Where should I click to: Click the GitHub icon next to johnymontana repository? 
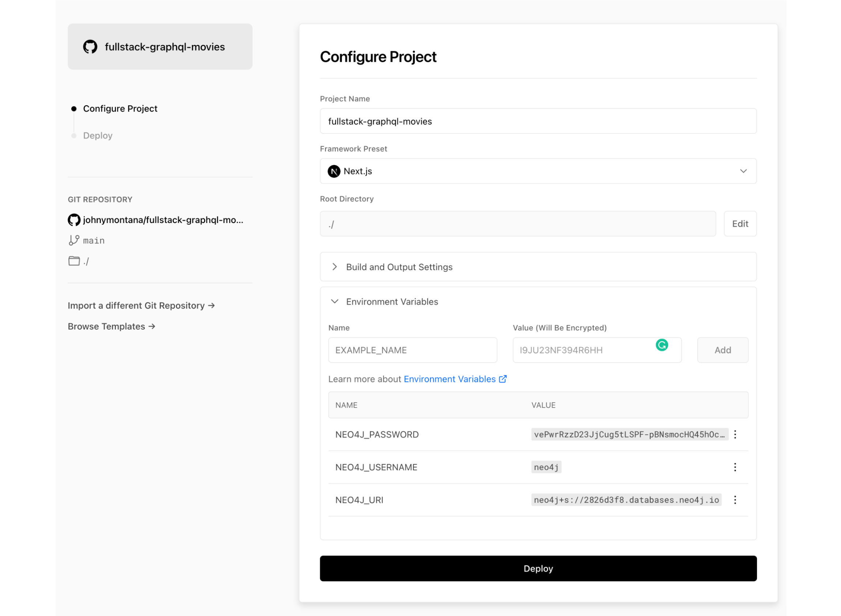(74, 220)
